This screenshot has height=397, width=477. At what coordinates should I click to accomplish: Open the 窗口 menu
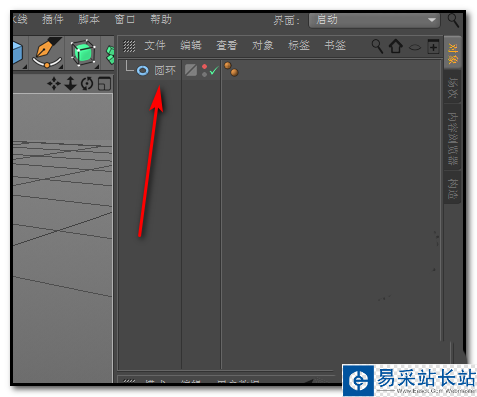tap(125, 19)
